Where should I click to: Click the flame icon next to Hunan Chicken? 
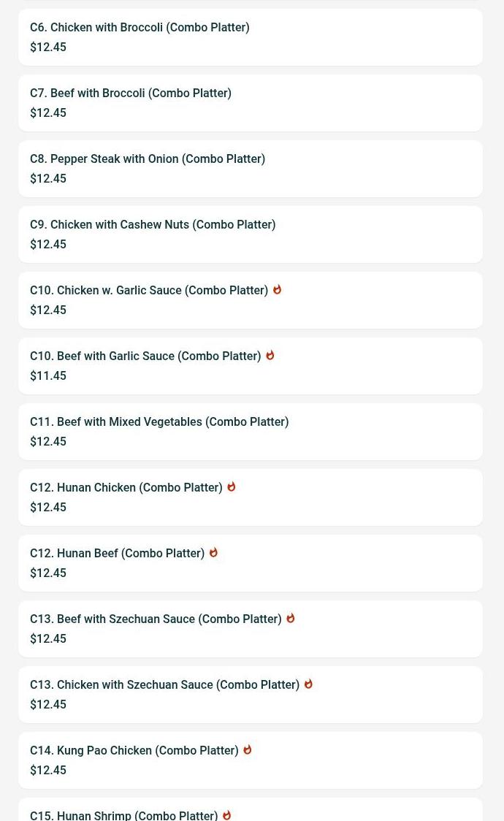click(x=231, y=487)
